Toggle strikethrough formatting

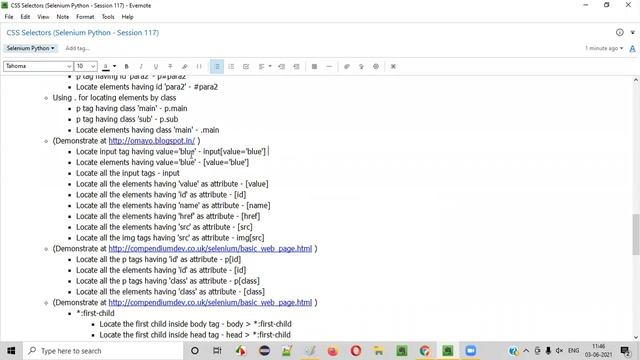coord(170,66)
